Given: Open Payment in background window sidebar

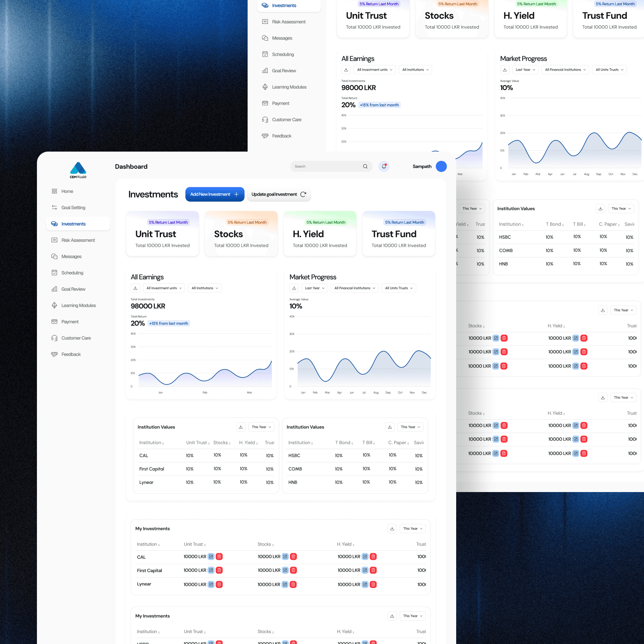Looking at the screenshot, I should [289, 103].
